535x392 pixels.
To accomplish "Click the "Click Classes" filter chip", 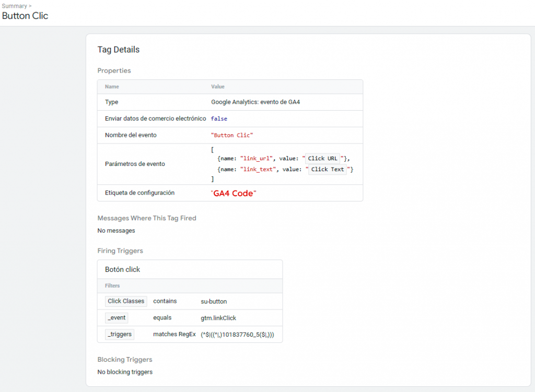I will 126,301.
